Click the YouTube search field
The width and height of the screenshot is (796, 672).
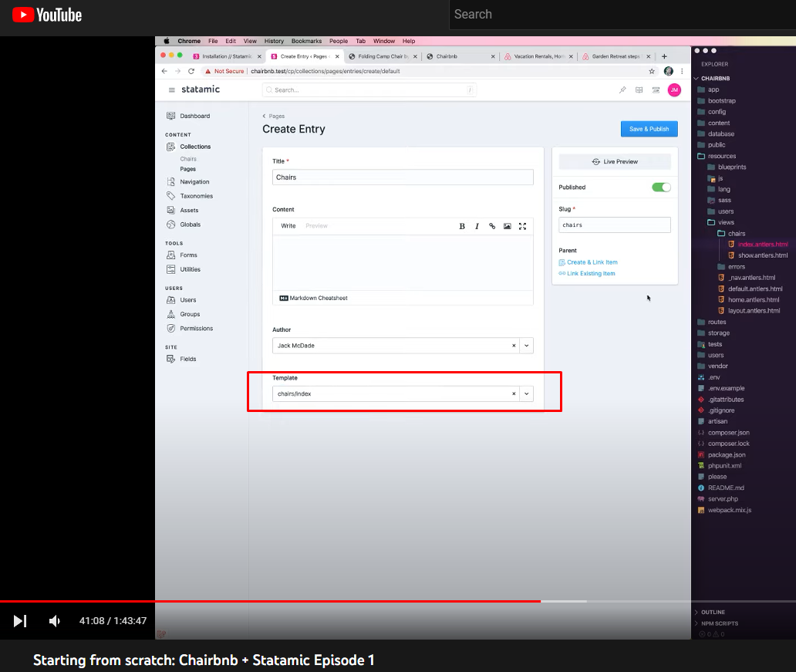click(x=622, y=14)
